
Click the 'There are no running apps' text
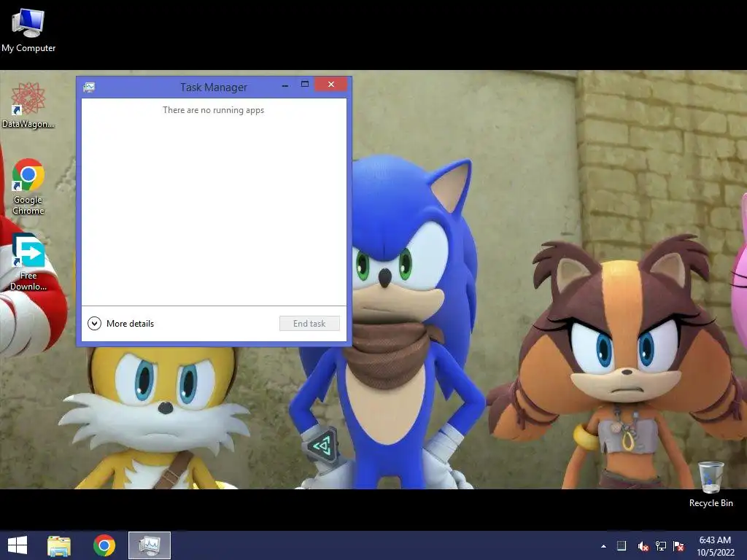point(214,110)
